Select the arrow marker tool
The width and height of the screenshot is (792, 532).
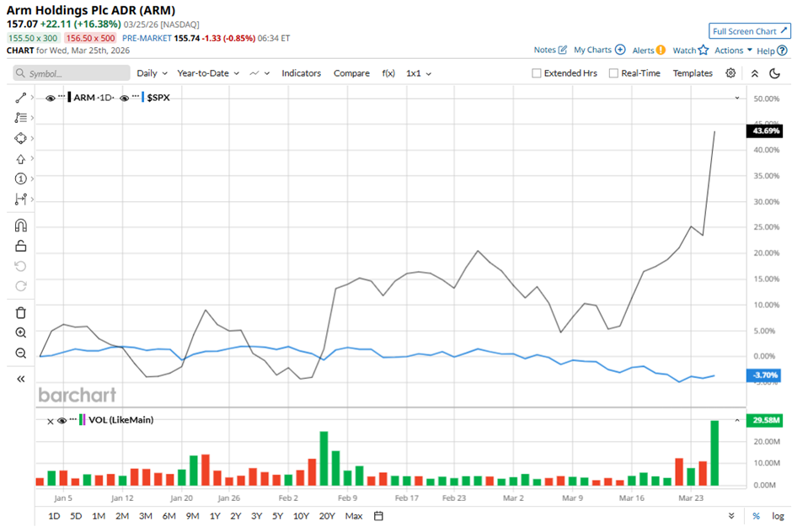pyautogui.click(x=20, y=159)
